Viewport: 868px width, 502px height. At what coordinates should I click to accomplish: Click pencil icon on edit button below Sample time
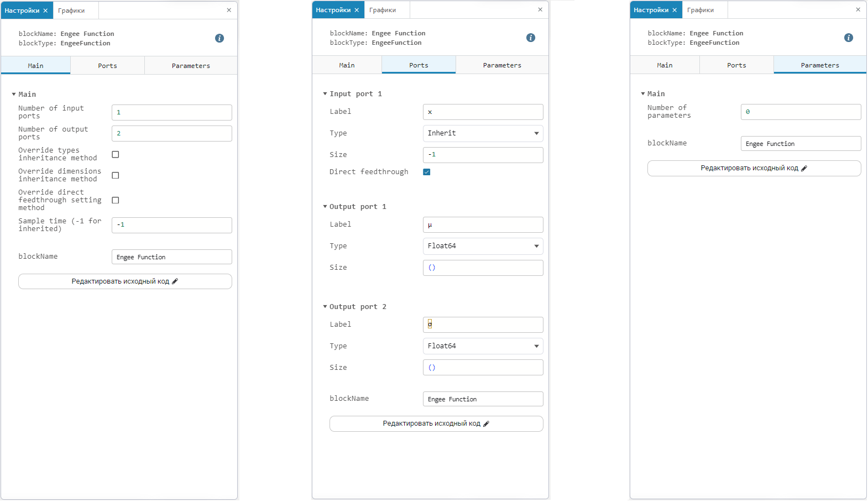coord(175,281)
